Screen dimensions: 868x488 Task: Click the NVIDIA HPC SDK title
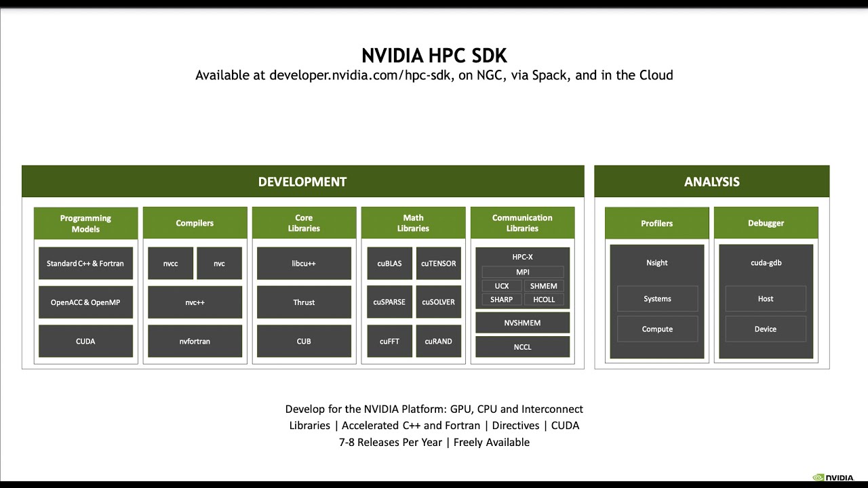(x=434, y=55)
